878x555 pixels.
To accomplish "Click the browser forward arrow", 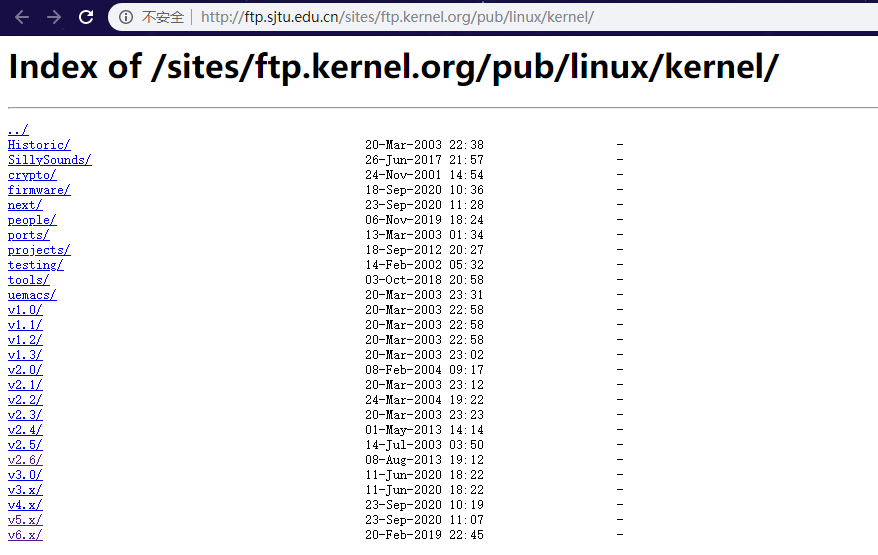I will click(x=54, y=17).
